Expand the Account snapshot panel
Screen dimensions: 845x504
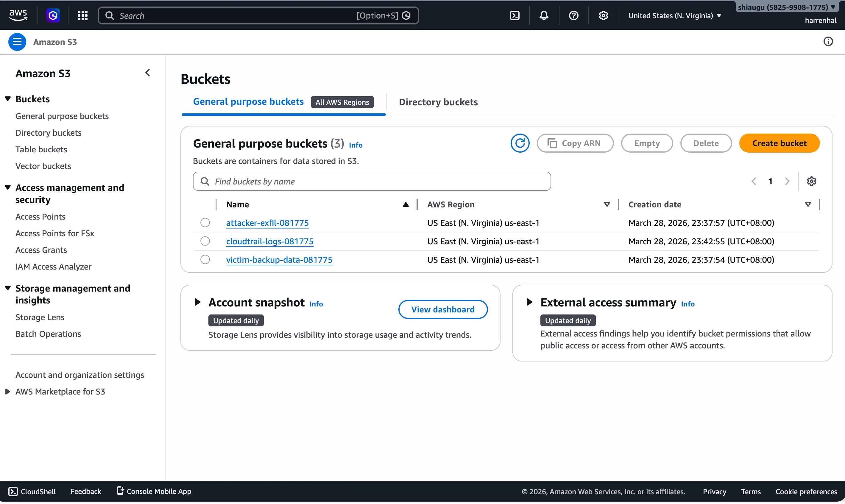tap(197, 302)
